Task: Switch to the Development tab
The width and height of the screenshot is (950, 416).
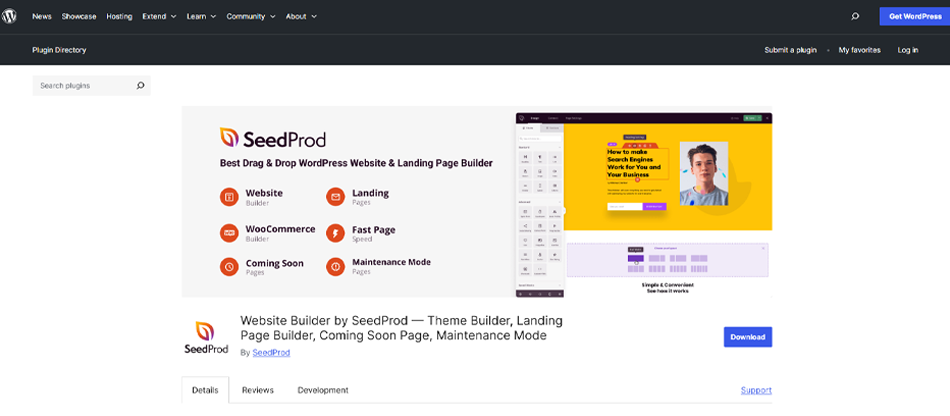Action: (323, 390)
